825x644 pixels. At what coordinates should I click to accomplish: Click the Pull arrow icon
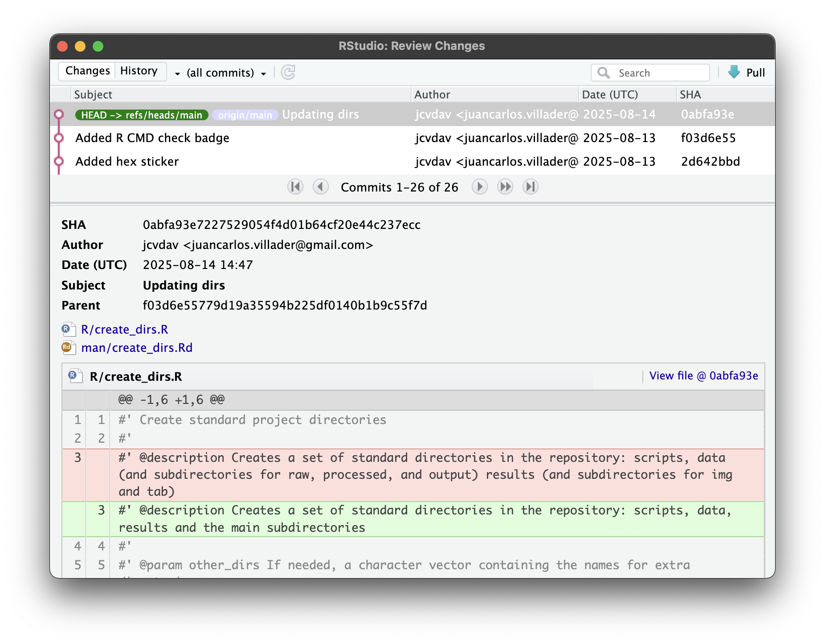coord(734,72)
